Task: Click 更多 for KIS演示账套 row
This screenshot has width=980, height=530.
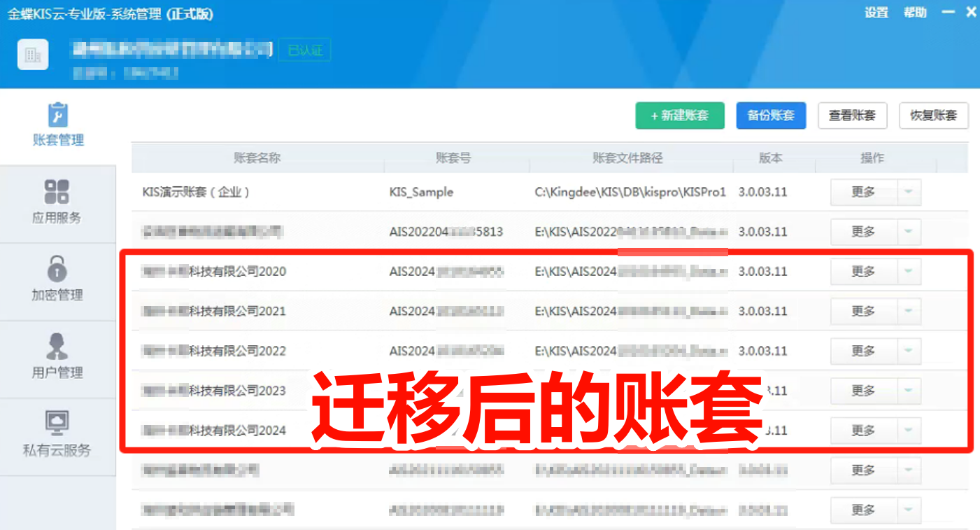Action: coord(863,192)
